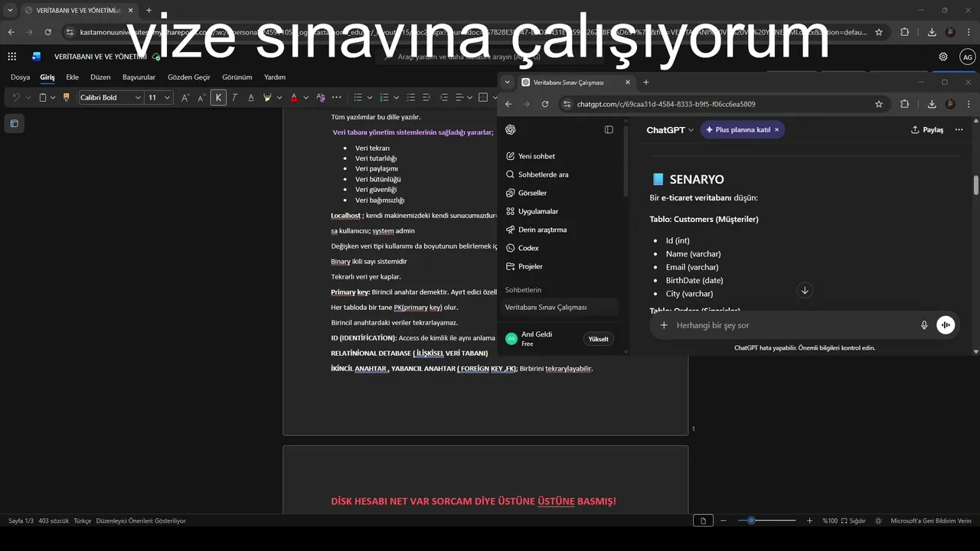
Task: Open the Yardım ribbon tab
Action: coord(274,77)
